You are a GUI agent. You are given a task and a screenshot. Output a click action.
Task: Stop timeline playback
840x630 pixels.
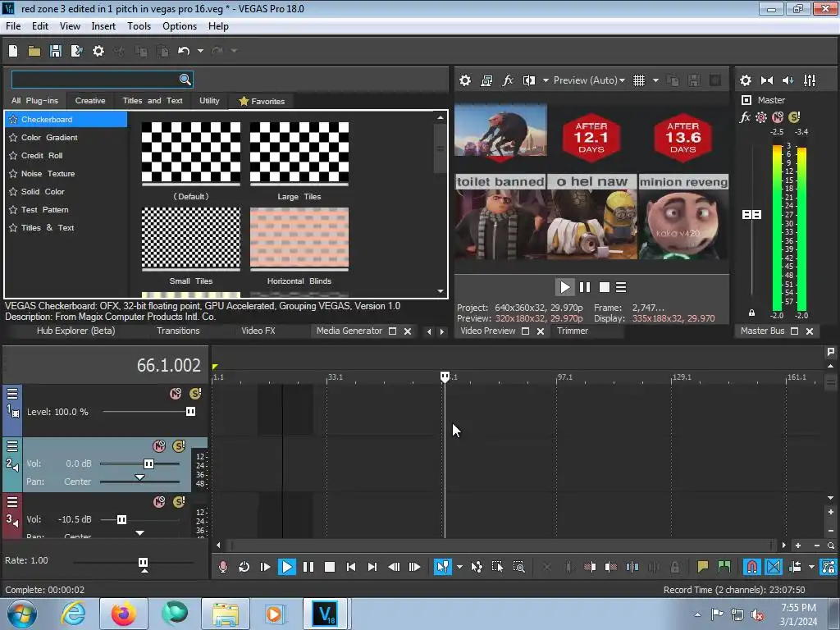(x=330, y=567)
